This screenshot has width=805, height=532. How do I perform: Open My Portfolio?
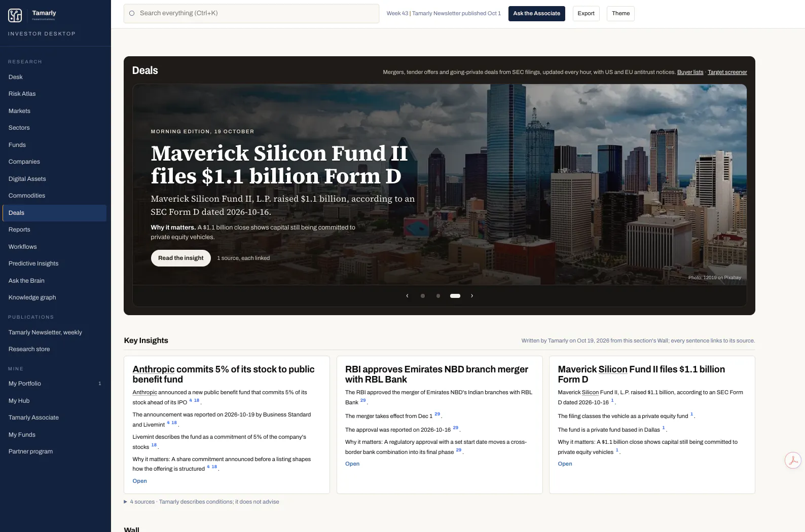coord(54,384)
